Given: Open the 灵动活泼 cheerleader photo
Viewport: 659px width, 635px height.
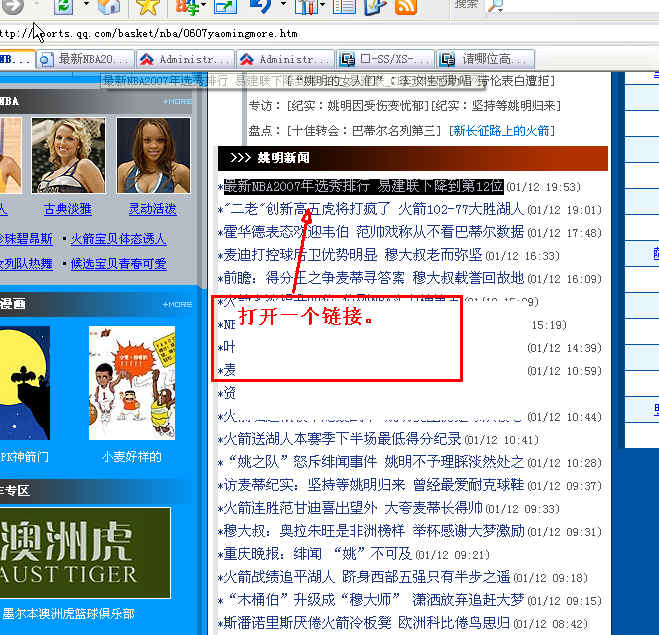Looking at the screenshot, I should pyautogui.click(x=153, y=155).
